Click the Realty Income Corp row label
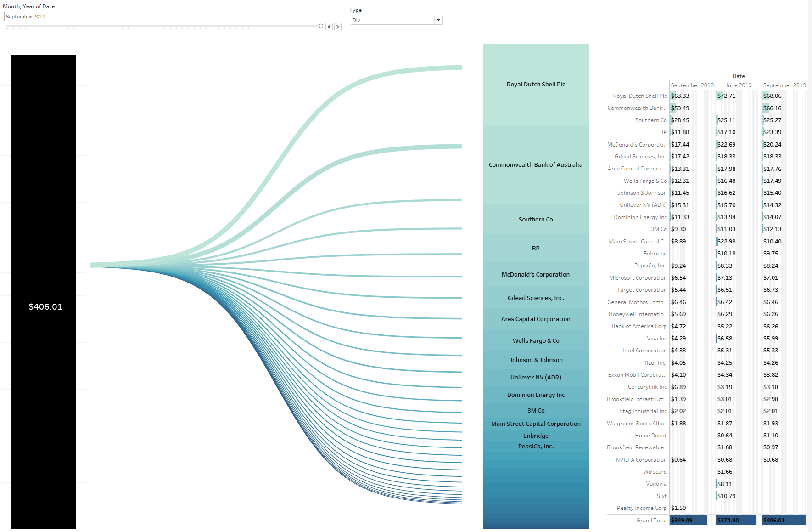812x532 pixels. [642, 508]
